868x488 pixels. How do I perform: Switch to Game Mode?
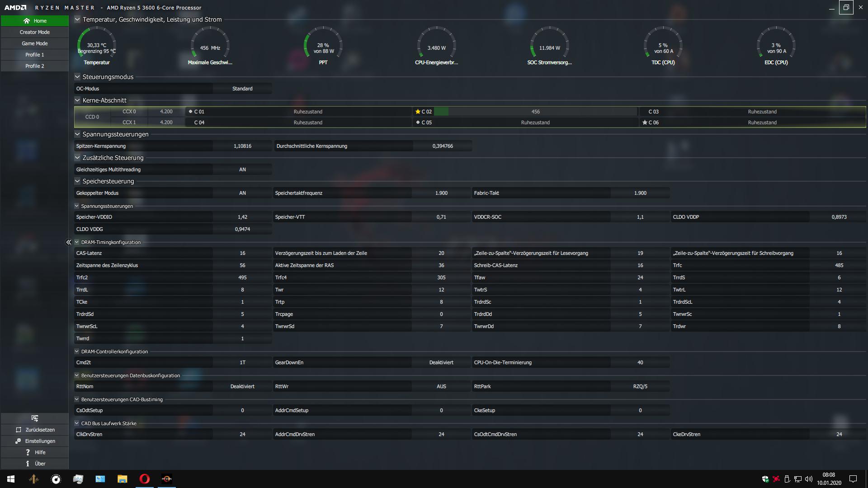(35, 43)
